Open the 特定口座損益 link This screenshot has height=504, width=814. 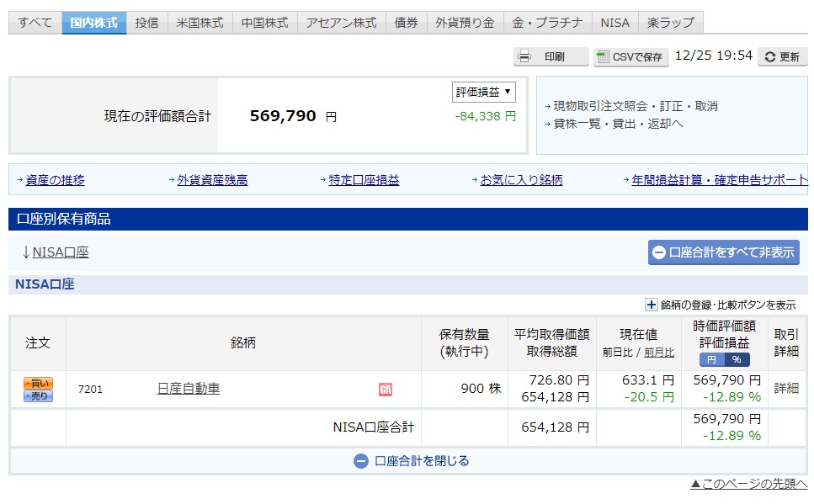pos(364,180)
